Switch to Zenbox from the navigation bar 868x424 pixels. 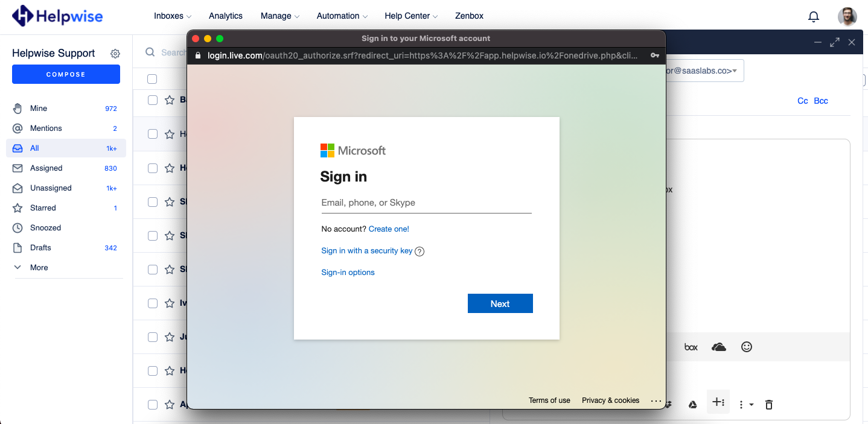469,16
